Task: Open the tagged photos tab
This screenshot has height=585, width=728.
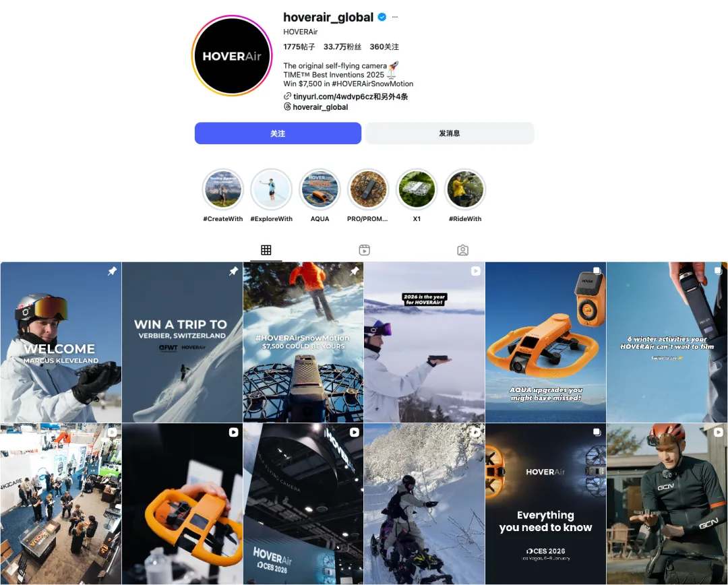Action: coord(462,250)
